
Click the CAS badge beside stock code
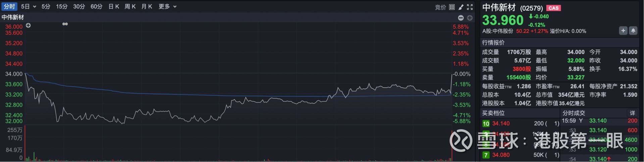pos(553,8)
